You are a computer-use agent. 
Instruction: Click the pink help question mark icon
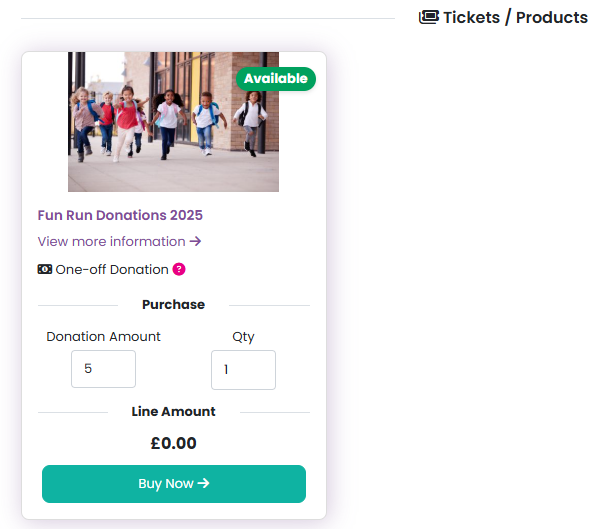coord(179,269)
